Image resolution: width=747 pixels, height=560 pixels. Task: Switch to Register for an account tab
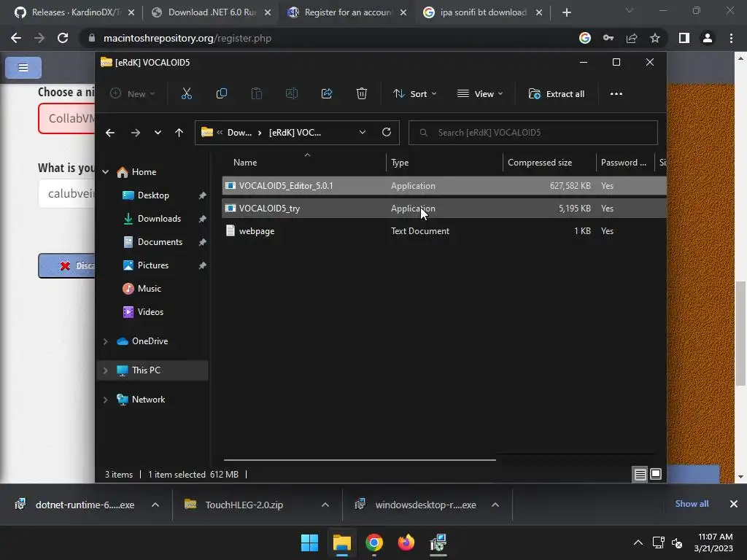click(348, 12)
